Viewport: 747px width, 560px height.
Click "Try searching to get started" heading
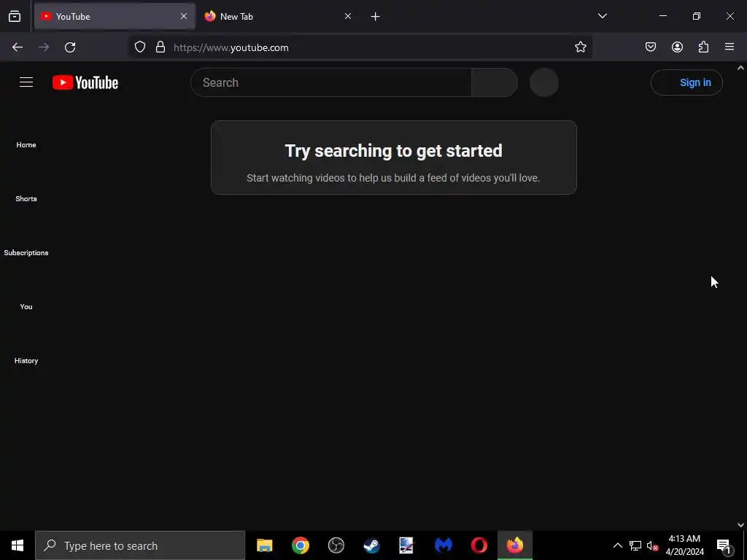point(393,150)
